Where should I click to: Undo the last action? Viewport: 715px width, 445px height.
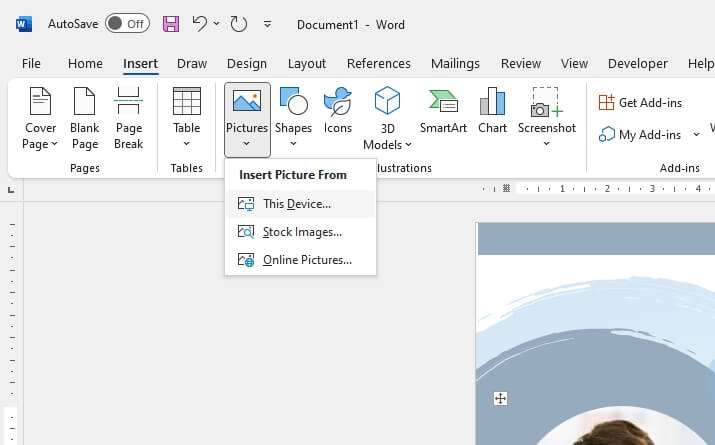point(200,24)
